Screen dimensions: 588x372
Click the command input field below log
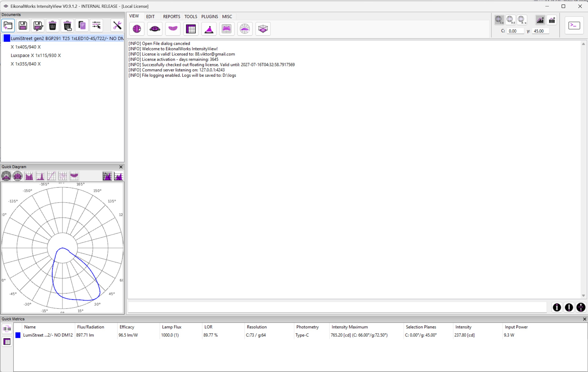pos(337,307)
